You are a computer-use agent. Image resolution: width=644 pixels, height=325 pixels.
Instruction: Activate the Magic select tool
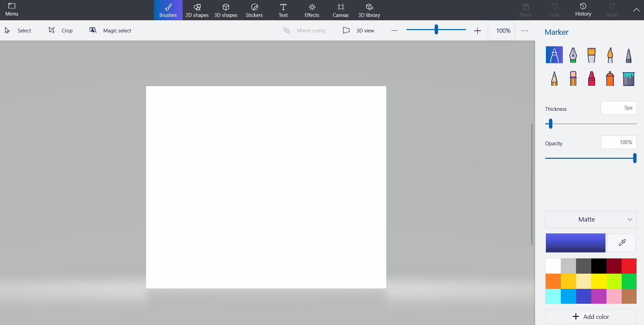coord(110,30)
